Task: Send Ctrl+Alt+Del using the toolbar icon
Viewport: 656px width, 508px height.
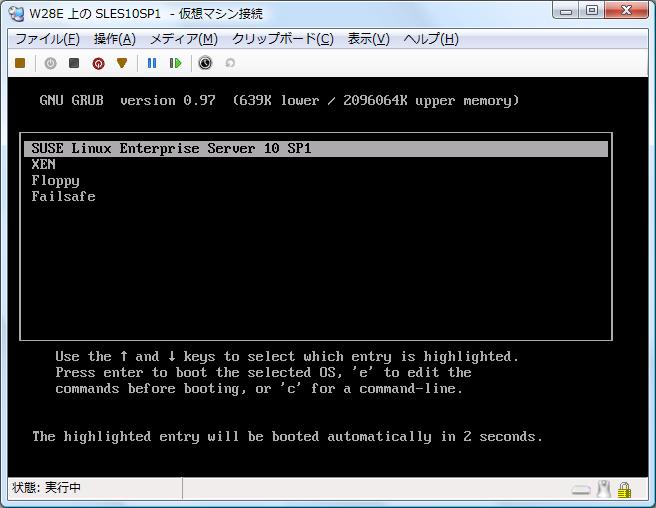Action: pyautogui.click(x=20, y=63)
